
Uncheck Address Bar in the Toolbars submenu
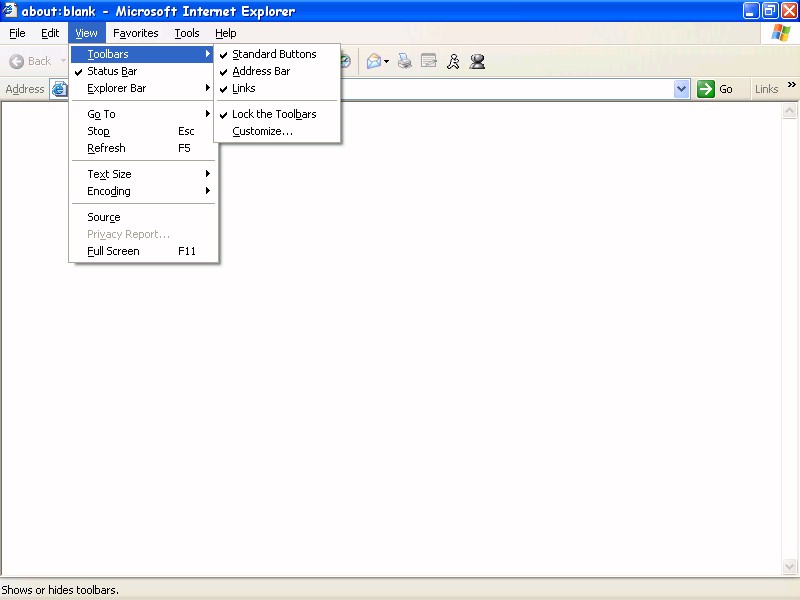(278, 71)
